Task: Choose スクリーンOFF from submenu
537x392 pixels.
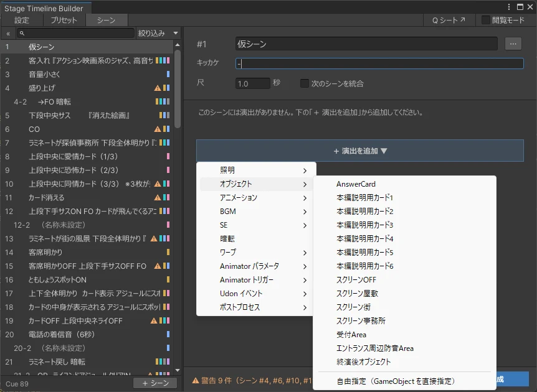Action: pos(404,280)
